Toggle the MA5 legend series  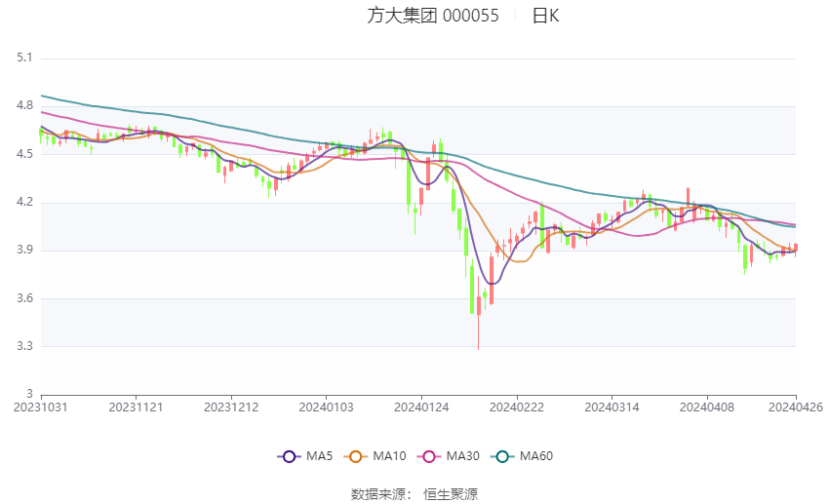click(305, 456)
